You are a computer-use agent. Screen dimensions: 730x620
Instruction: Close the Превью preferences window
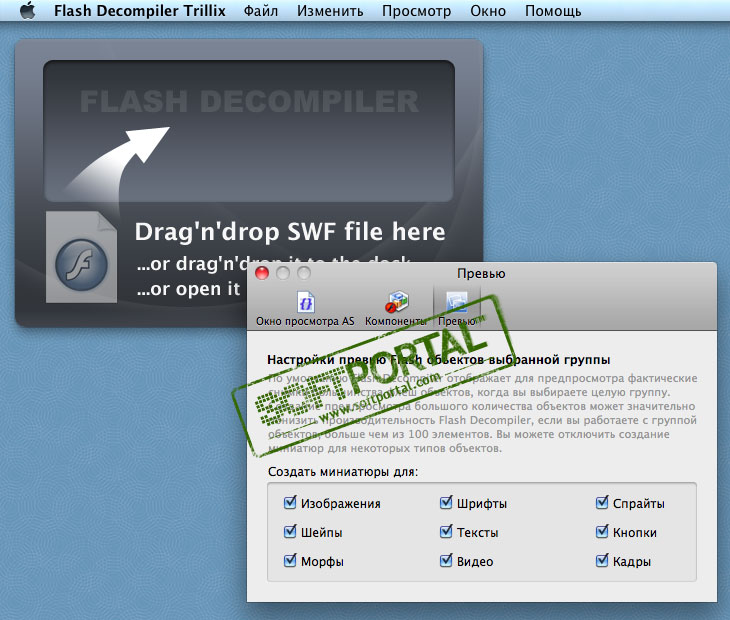pyautogui.click(x=262, y=273)
